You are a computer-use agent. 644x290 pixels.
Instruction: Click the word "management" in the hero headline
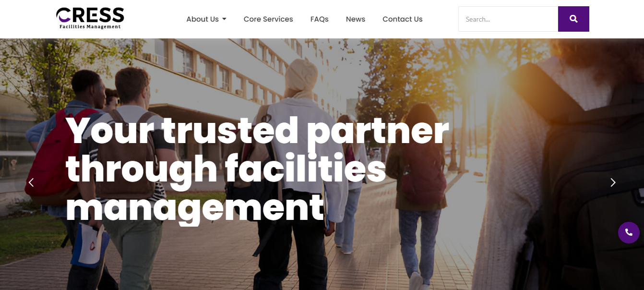pyautogui.click(x=195, y=208)
